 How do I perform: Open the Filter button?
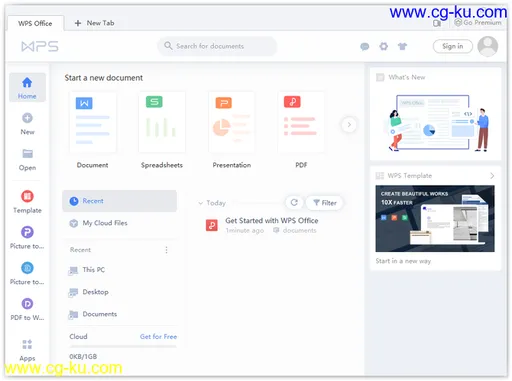click(x=325, y=203)
